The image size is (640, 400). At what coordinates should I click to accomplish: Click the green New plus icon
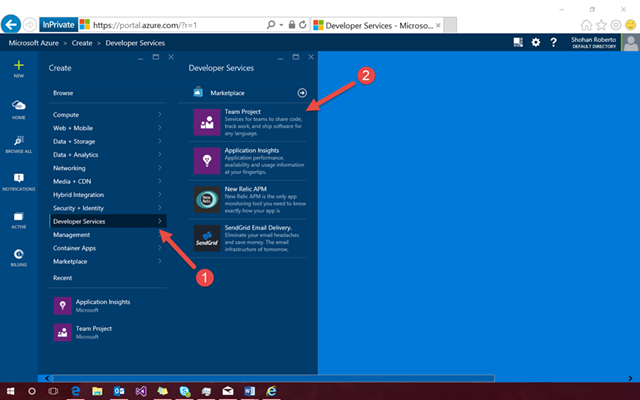(x=19, y=65)
